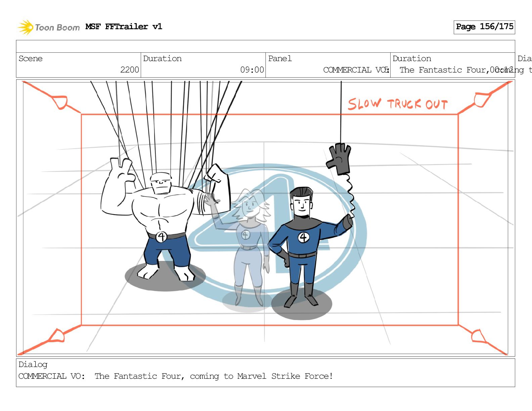532x411 pixels.
Task: Click the scene duration value '09:00'
Action: tap(252, 70)
